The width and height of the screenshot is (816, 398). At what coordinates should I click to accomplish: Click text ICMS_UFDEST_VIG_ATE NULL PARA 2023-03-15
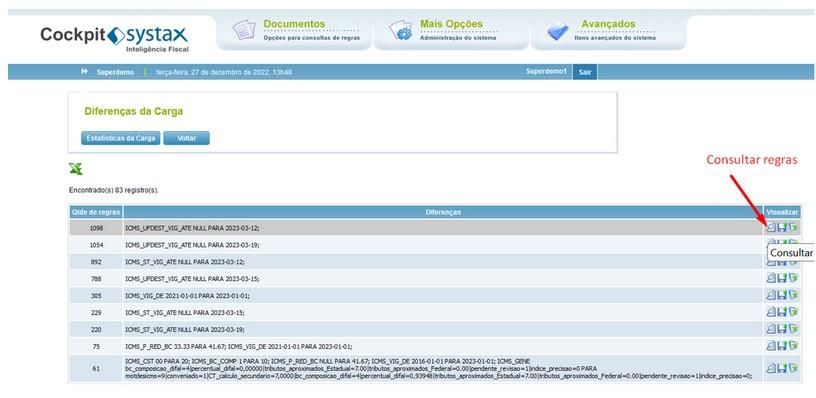[x=192, y=279]
